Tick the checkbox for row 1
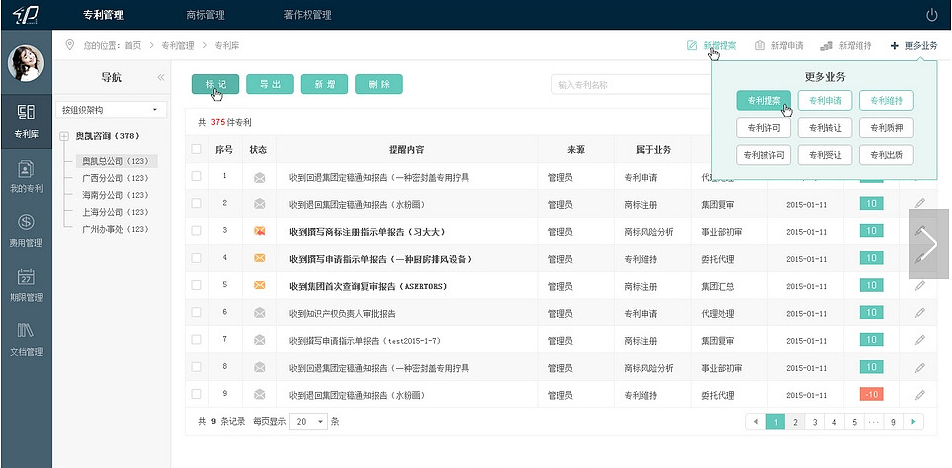Screen dimensions: 952x468 click(197, 176)
